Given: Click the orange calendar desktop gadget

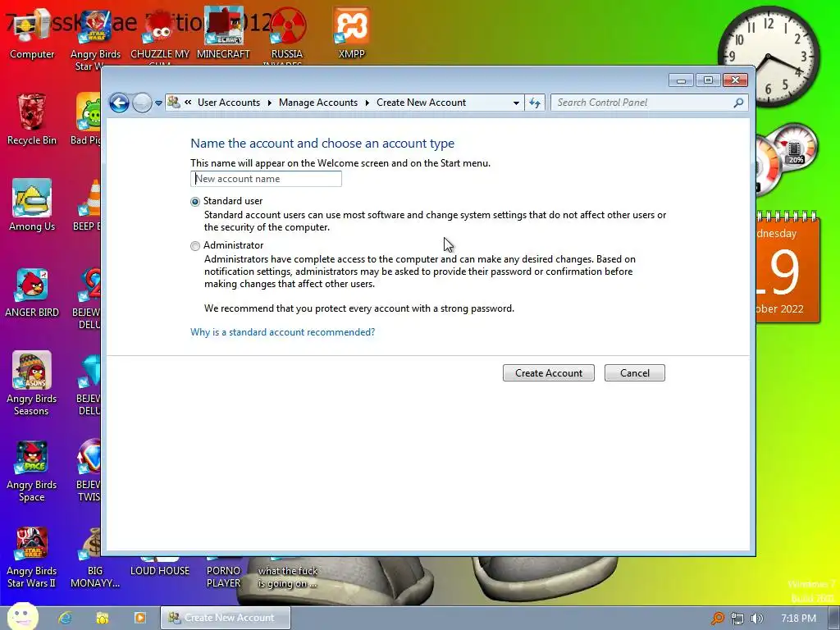Looking at the screenshot, I should tap(788, 268).
